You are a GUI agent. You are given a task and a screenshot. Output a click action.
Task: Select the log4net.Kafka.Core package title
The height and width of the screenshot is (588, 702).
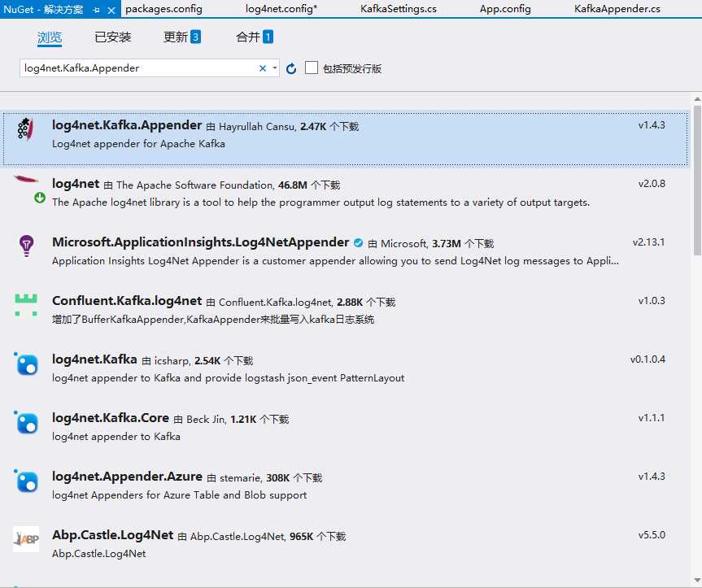[111, 418]
